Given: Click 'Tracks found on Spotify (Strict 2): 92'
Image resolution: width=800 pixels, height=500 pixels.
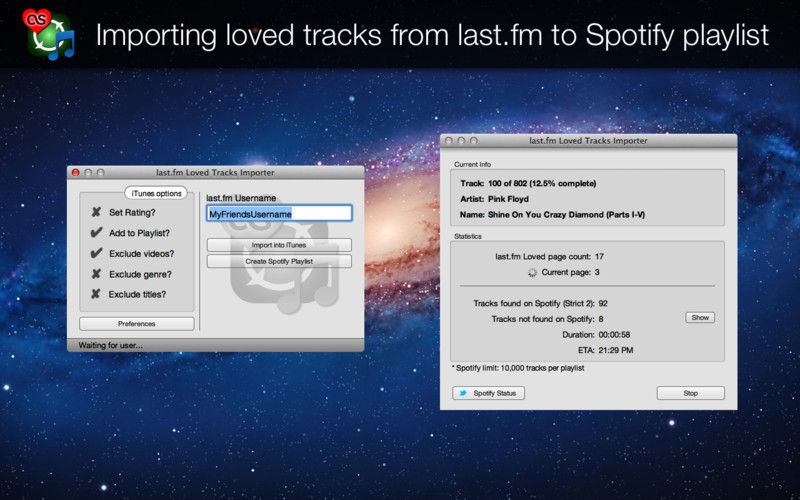Looking at the screenshot, I should point(540,304).
